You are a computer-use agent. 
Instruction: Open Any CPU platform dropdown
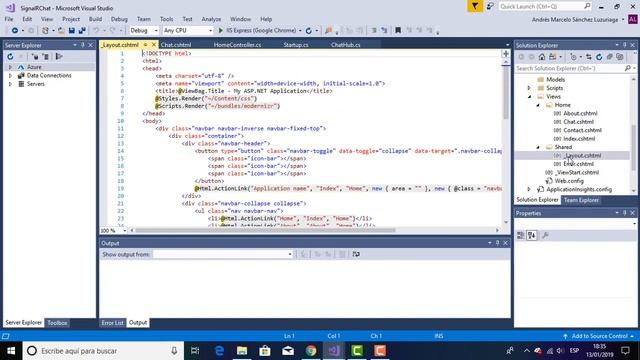pyautogui.click(x=188, y=31)
